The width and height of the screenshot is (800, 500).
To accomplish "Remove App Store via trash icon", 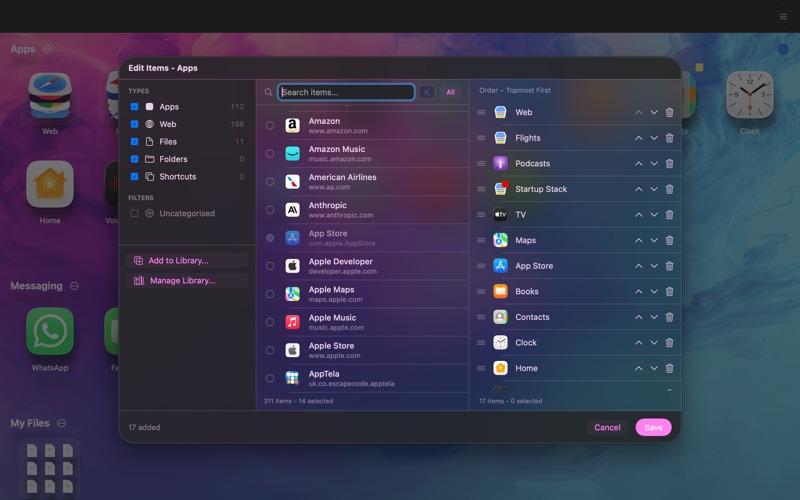I will tap(669, 266).
